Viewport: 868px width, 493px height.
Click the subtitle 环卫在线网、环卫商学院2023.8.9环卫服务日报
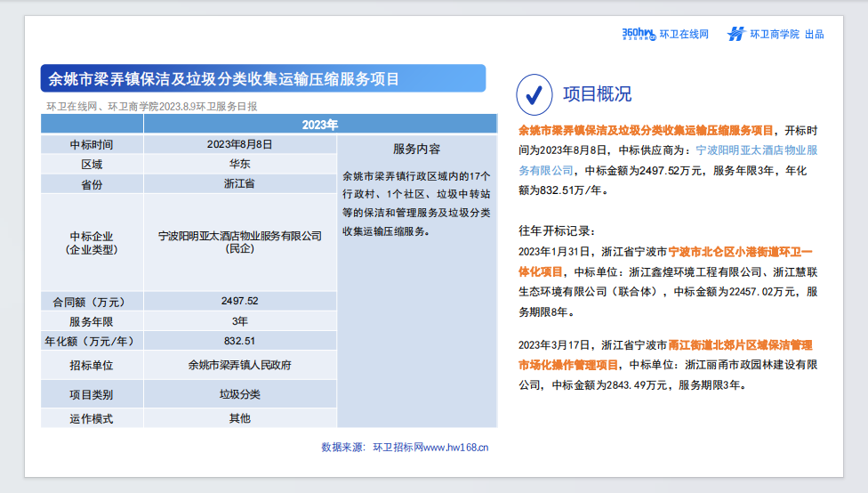pyautogui.click(x=152, y=107)
